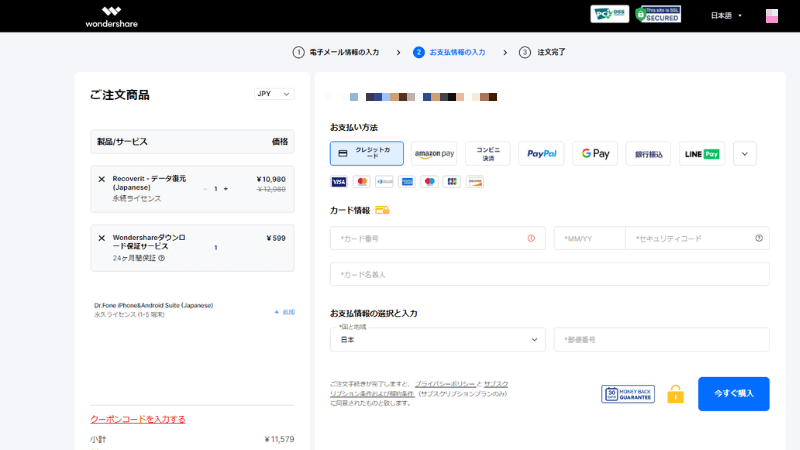800x450 pixels.
Task: Click the ¥10,980 Recoverit price
Action: click(271, 179)
